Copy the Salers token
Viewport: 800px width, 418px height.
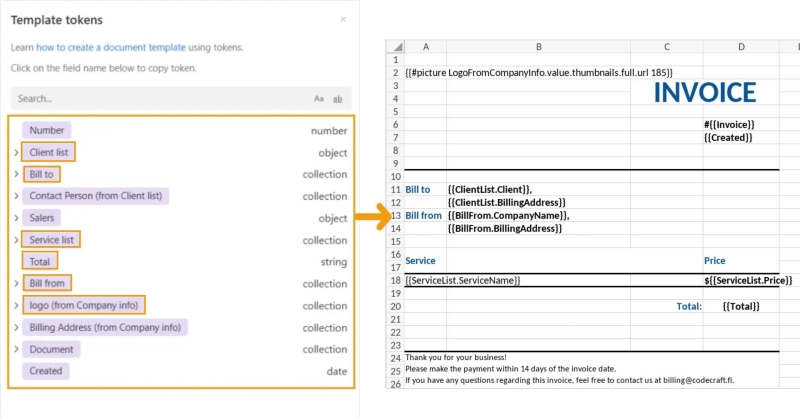point(41,218)
